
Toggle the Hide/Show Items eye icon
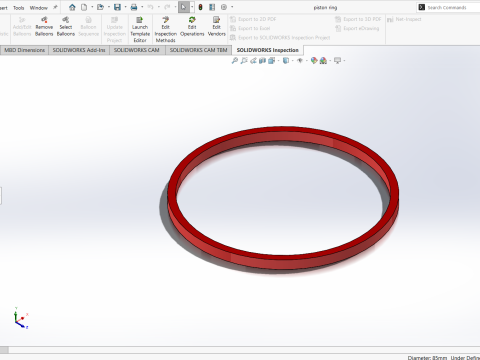click(300, 61)
